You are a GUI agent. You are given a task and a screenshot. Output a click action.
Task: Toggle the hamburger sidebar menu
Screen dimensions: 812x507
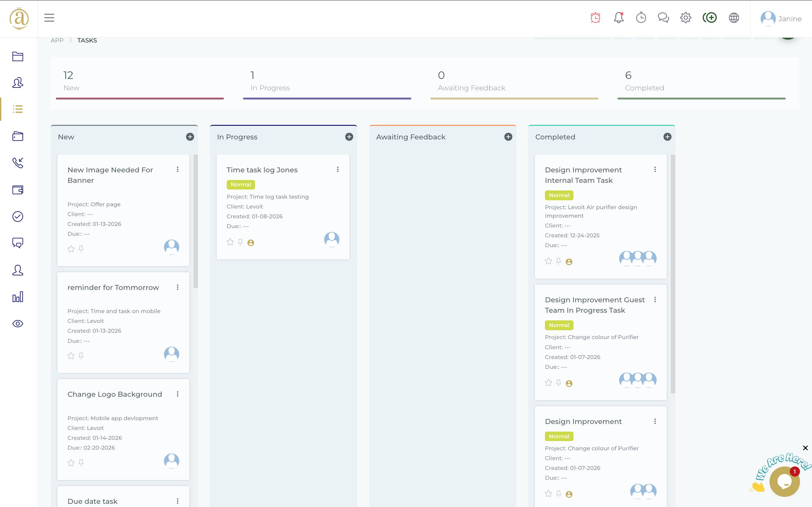click(x=49, y=18)
